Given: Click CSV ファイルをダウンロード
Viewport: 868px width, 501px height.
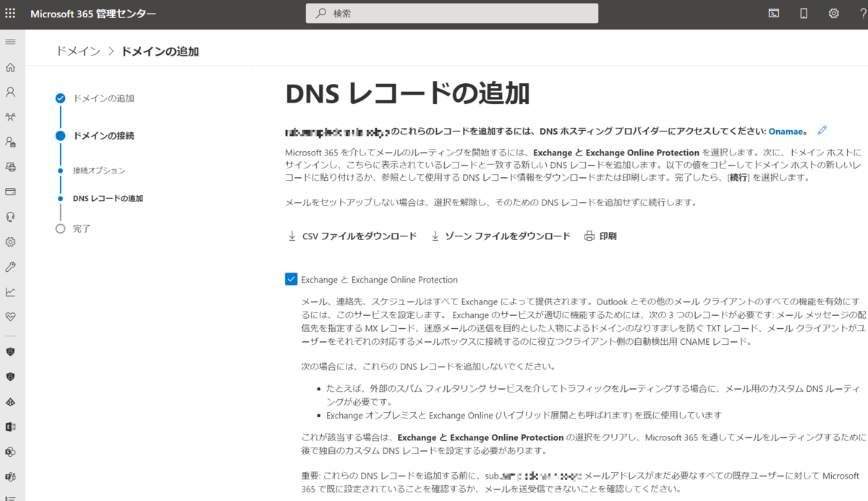Looking at the screenshot, I should [x=352, y=236].
